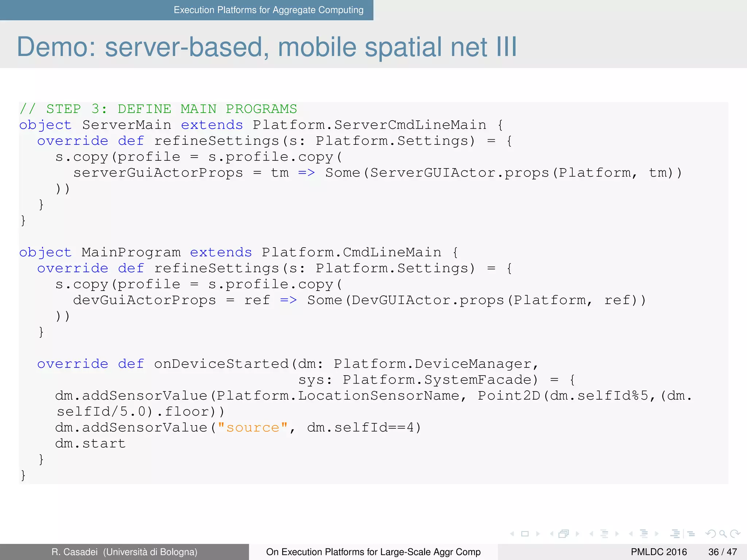Click the section navigation icon
The height and width of the screenshot is (560, 747).
coord(644,534)
